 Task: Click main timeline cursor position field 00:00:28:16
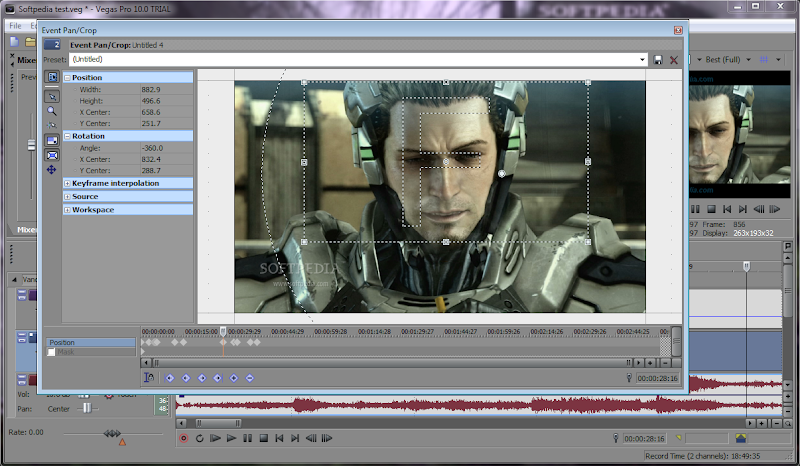644,438
